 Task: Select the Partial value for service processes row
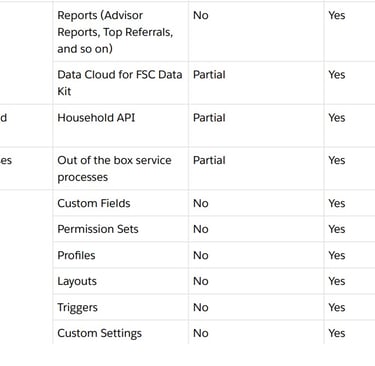tap(209, 160)
